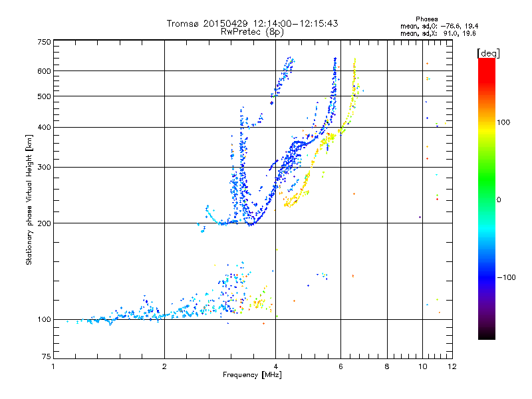Click the -100 tick label beside the colorbar
532x399 pixels.
505,277
